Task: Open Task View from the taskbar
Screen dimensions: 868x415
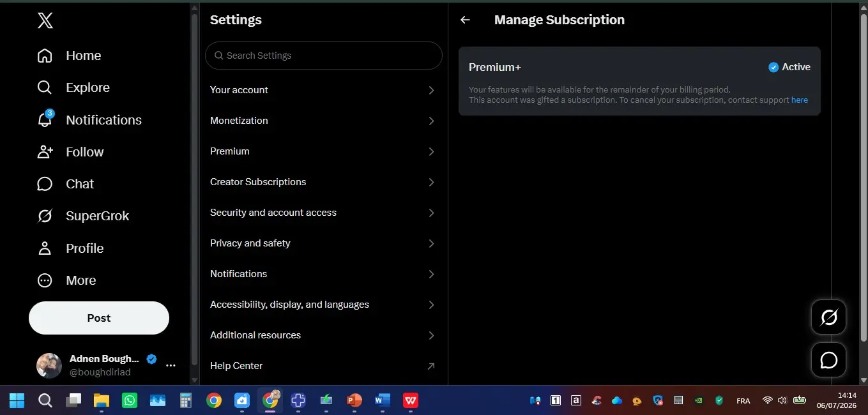Action: (73, 400)
